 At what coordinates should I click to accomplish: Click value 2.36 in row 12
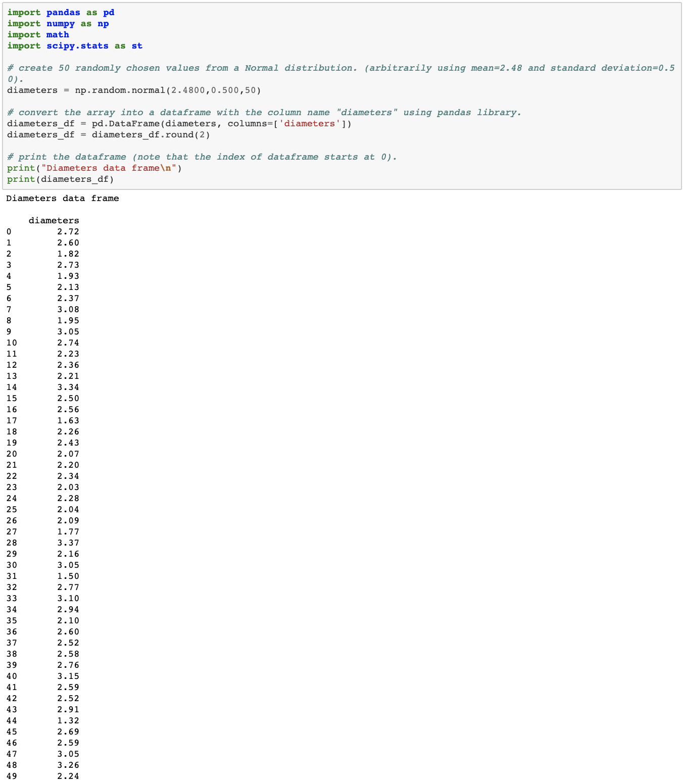click(68, 365)
